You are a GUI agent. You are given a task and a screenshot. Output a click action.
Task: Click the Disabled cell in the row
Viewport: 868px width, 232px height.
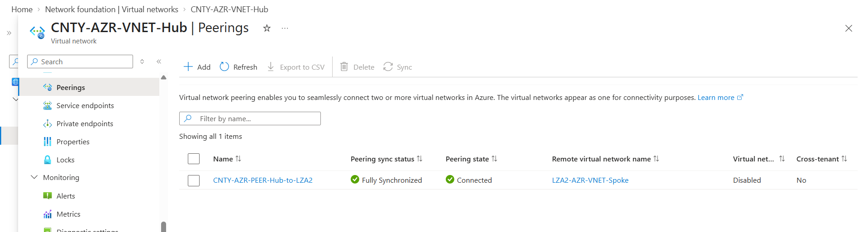(747, 180)
